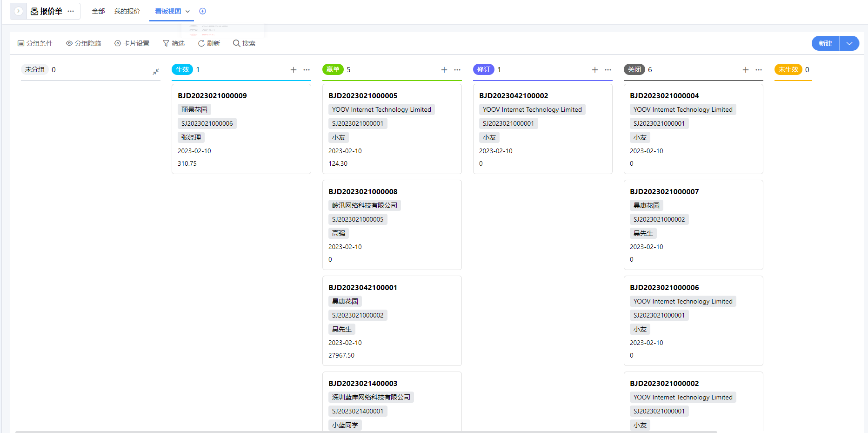The width and height of the screenshot is (868, 433).
Task: Click the 刷新 refresh button
Action: pos(209,43)
